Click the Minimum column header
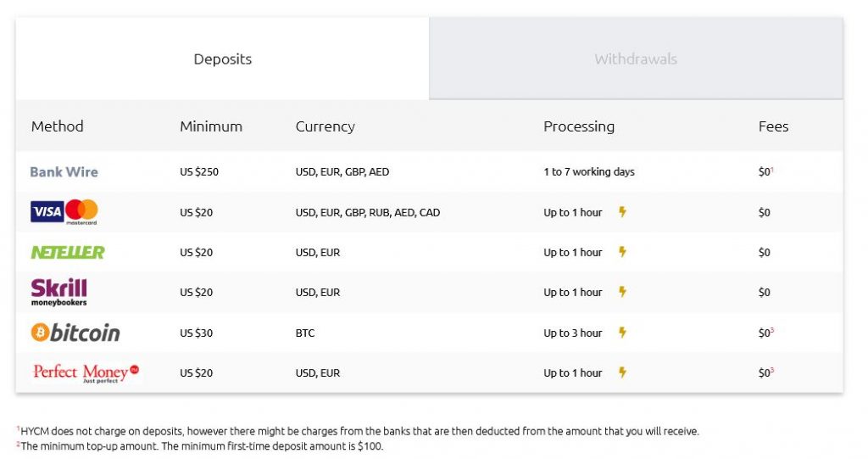The image size is (868, 459). click(211, 126)
